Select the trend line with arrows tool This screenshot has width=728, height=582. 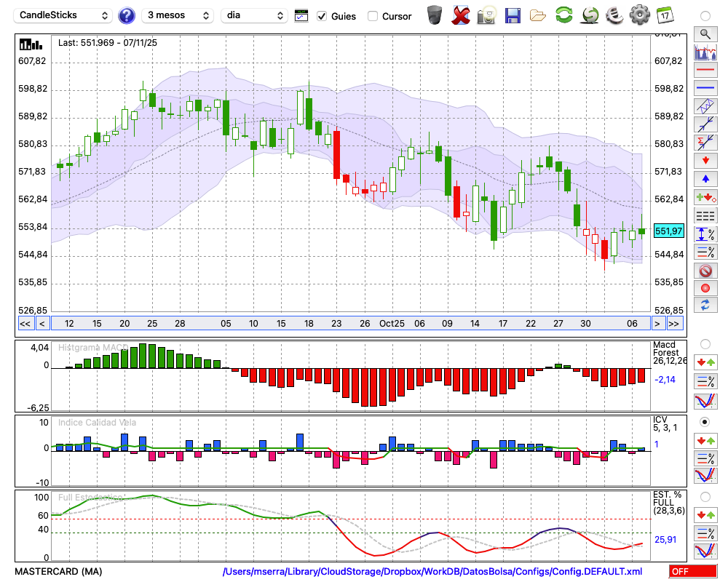[705, 124]
